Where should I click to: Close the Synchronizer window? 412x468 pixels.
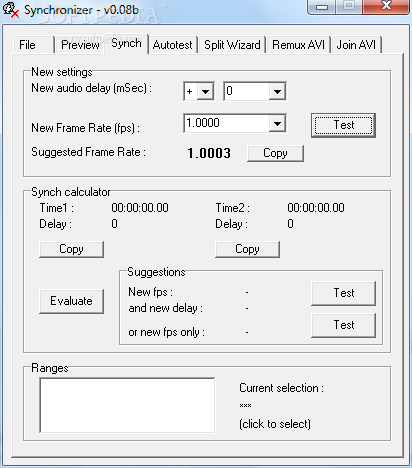[x=386, y=7]
